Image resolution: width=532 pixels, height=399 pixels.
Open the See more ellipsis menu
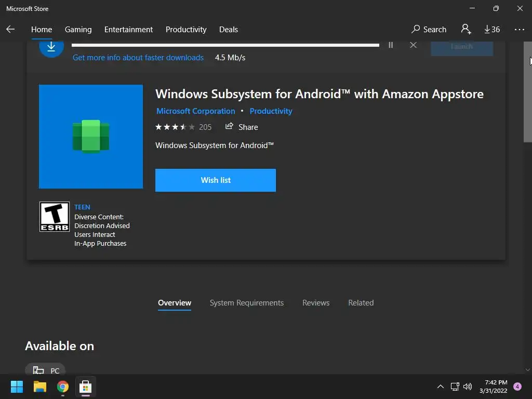pos(519,30)
